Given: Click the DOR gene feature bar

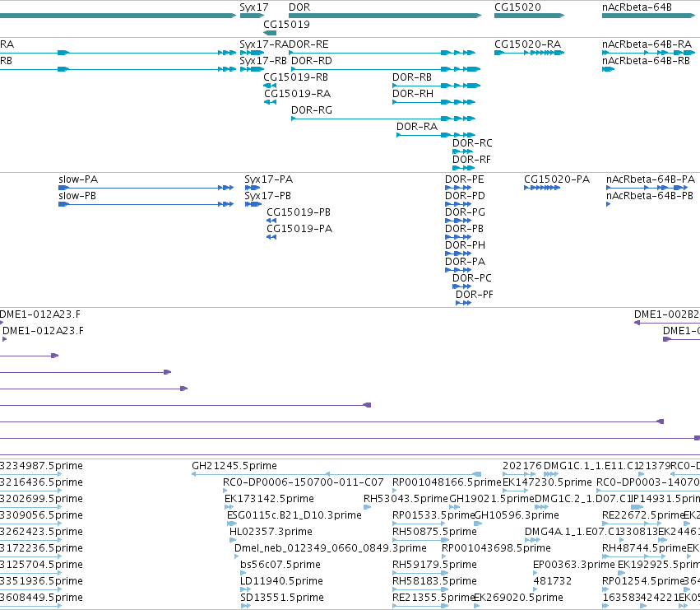Looking at the screenshot, I should click(x=385, y=16).
